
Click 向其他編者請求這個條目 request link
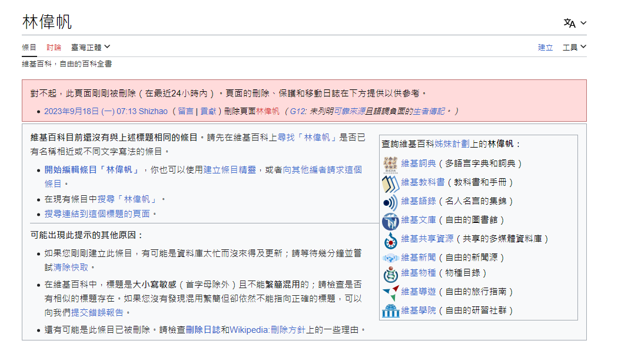tap(203, 176)
